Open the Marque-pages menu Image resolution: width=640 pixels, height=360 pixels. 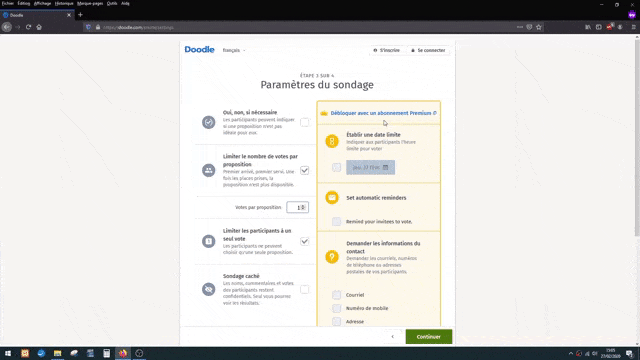coord(90,3)
